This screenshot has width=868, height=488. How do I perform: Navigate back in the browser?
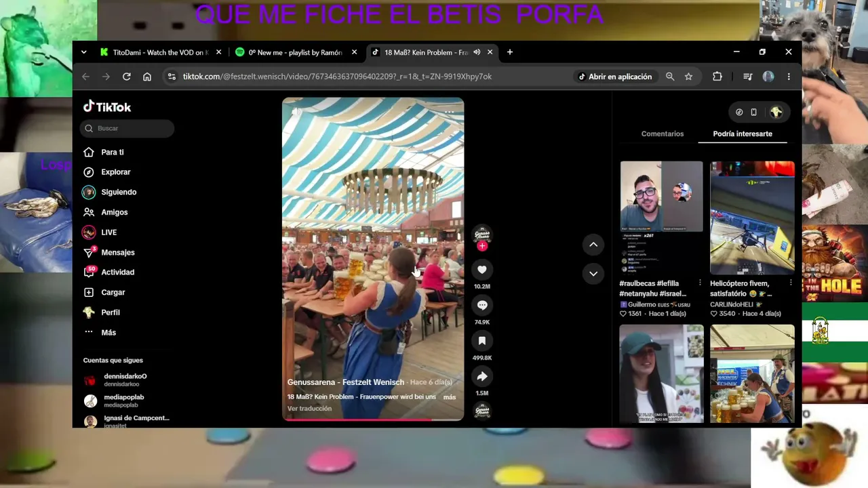[x=85, y=77]
